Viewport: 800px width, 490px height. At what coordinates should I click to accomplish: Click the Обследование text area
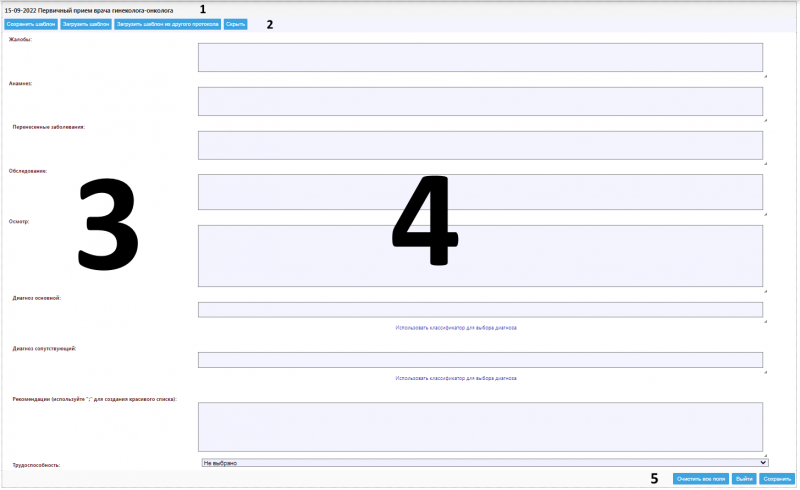pos(480,191)
